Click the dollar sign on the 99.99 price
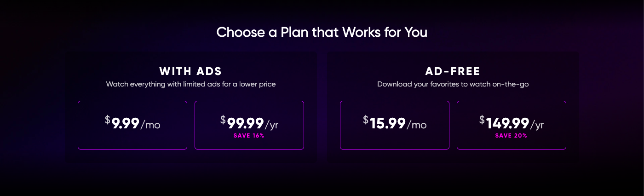 pos(223,120)
